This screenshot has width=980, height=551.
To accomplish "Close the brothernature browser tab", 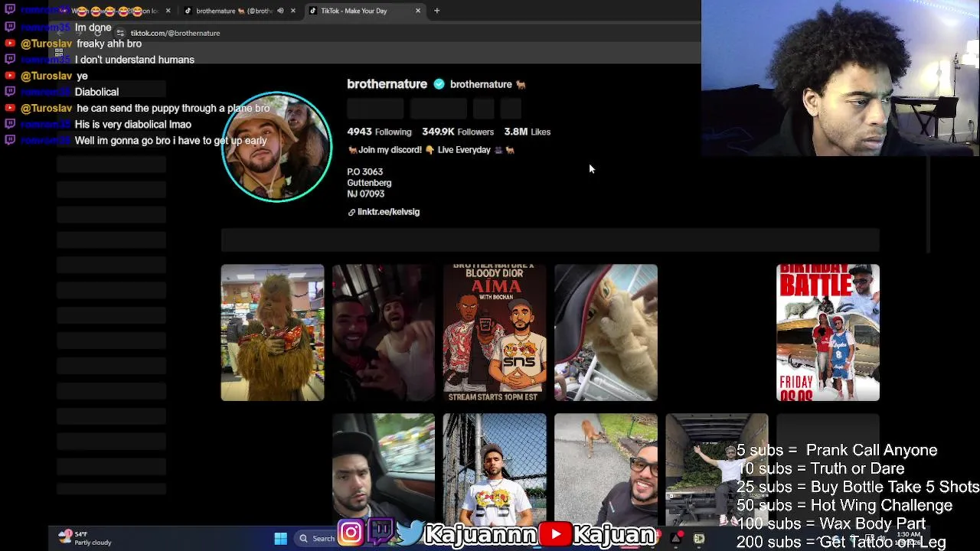I will click(293, 11).
